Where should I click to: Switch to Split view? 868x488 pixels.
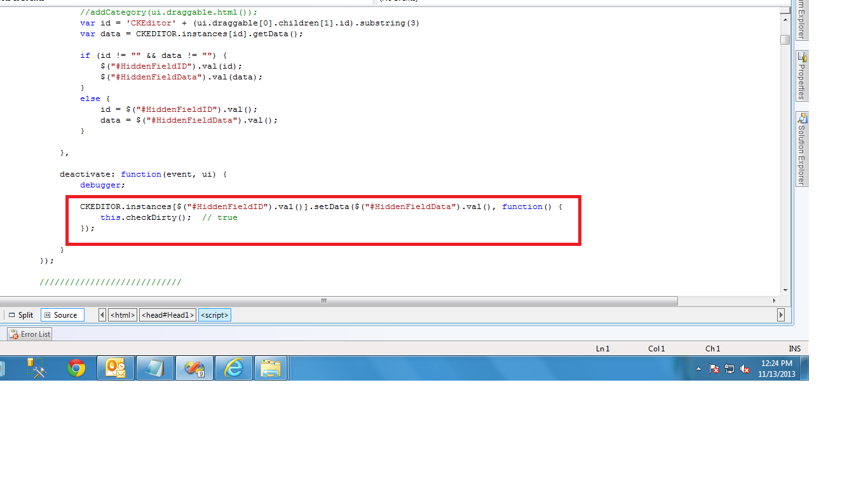pos(21,315)
